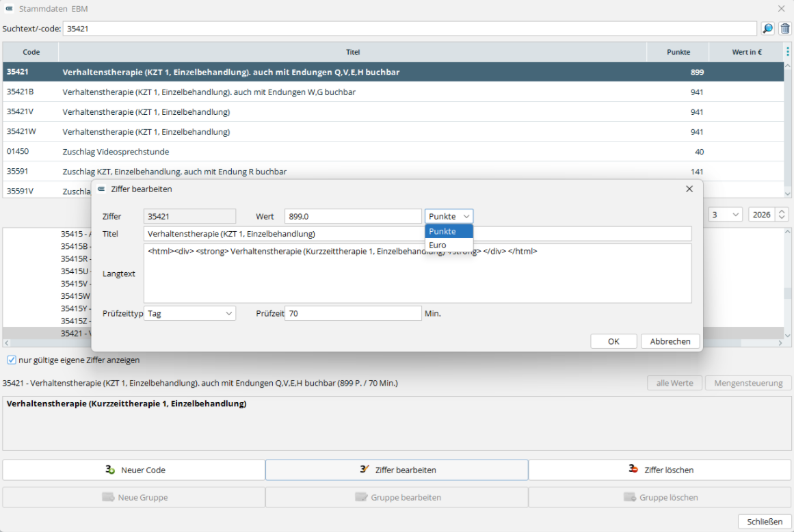
Task: Click the Titel input field in dialog
Action: [x=418, y=234]
